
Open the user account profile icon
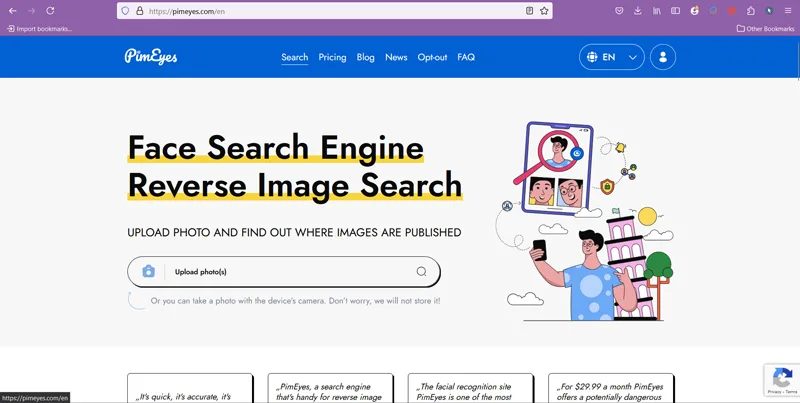(x=663, y=57)
